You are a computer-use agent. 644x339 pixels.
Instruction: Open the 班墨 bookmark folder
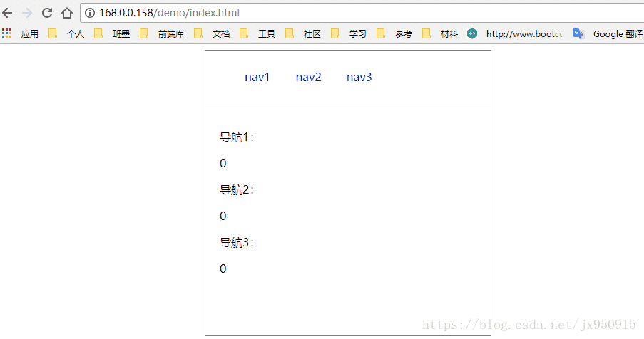point(112,33)
